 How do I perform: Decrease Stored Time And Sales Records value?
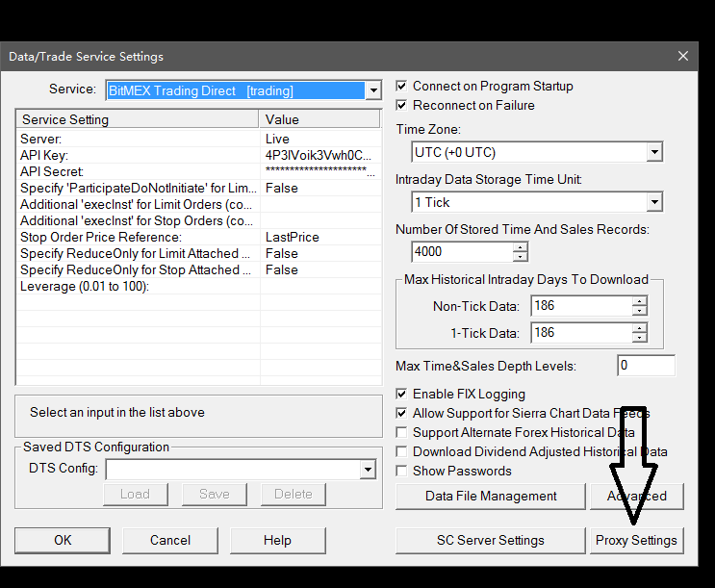520,256
